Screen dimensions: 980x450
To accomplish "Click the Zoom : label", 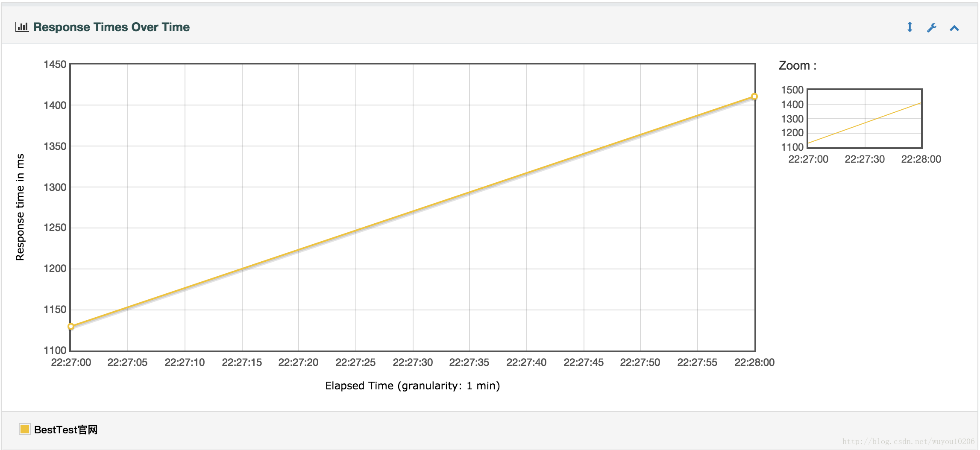I will (x=798, y=66).
